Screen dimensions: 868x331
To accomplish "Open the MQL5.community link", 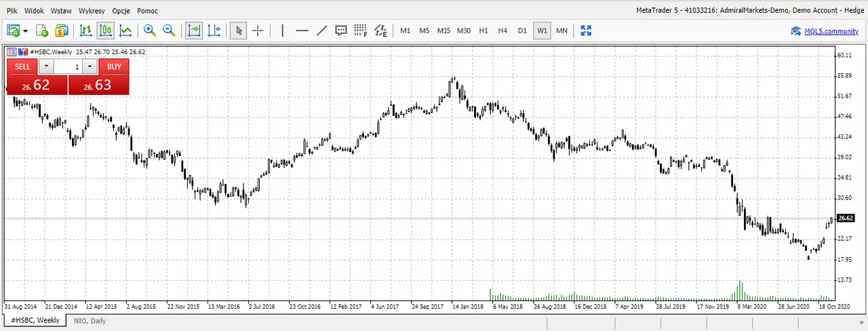I will coord(831,31).
